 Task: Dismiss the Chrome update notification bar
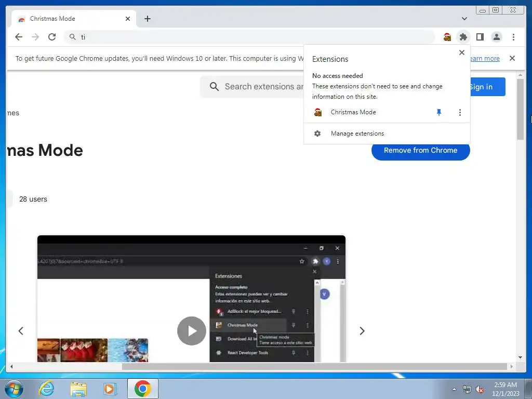click(x=512, y=58)
